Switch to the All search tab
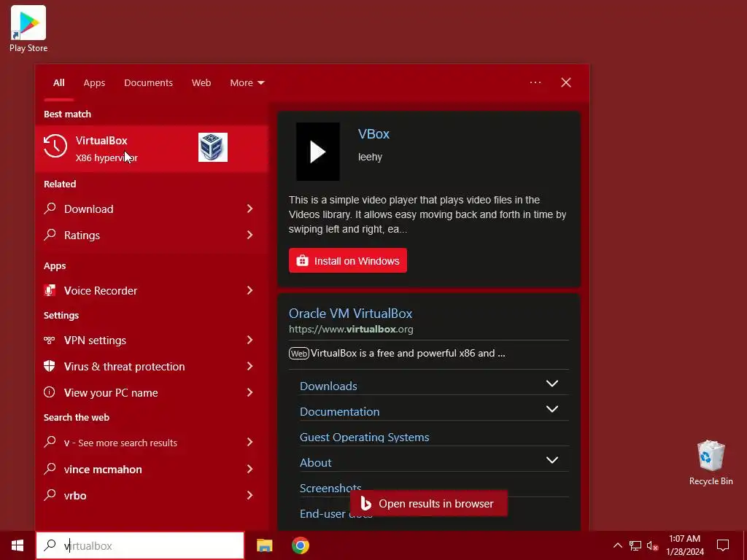Screen dimensions: 747x560 [x=58, y=83]
